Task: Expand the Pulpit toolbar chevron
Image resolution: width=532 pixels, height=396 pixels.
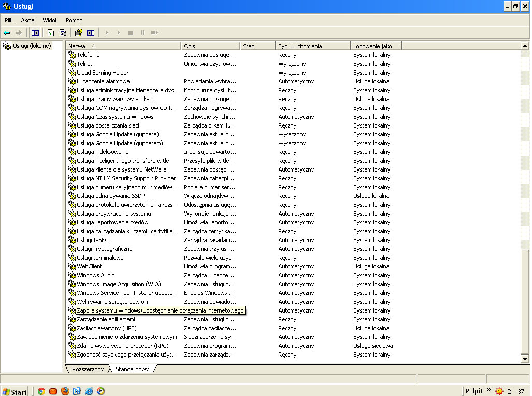Action: pos(489,390)
